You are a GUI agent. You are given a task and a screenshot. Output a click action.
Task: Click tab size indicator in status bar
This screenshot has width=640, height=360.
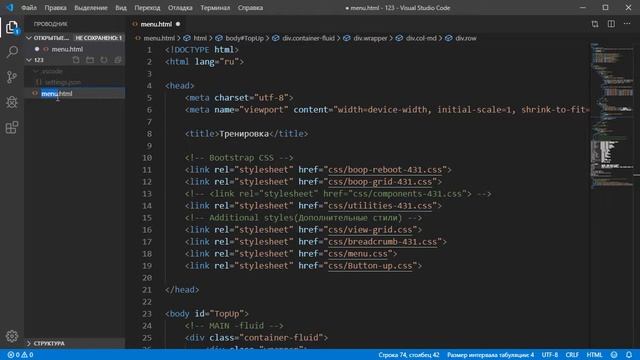490,355
